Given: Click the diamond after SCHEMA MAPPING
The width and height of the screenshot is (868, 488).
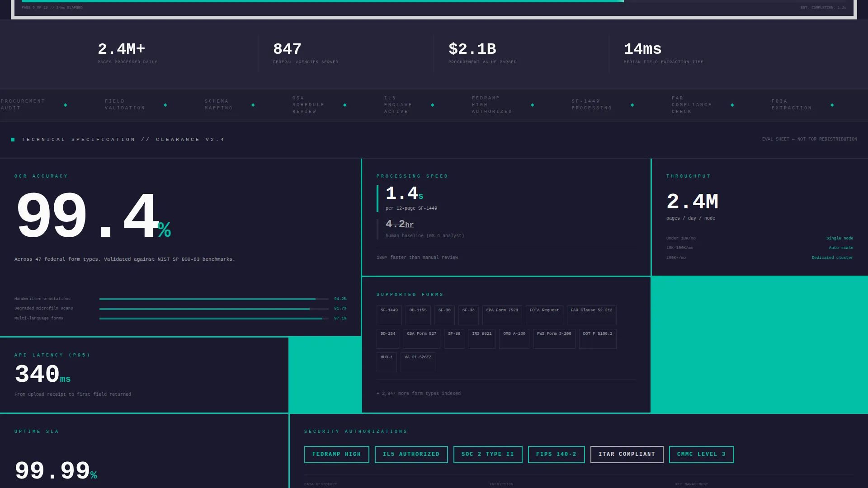Looking at the screenshot, I should pos(253,105).
